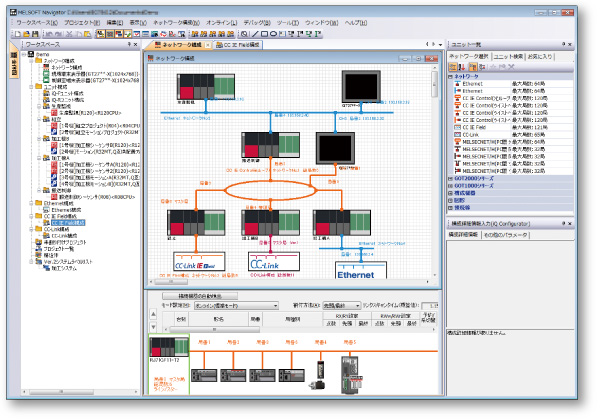This screenshot has height=420, width=600.
Task: Switch to the ユニット検索 tab
Action: point(509,56)
